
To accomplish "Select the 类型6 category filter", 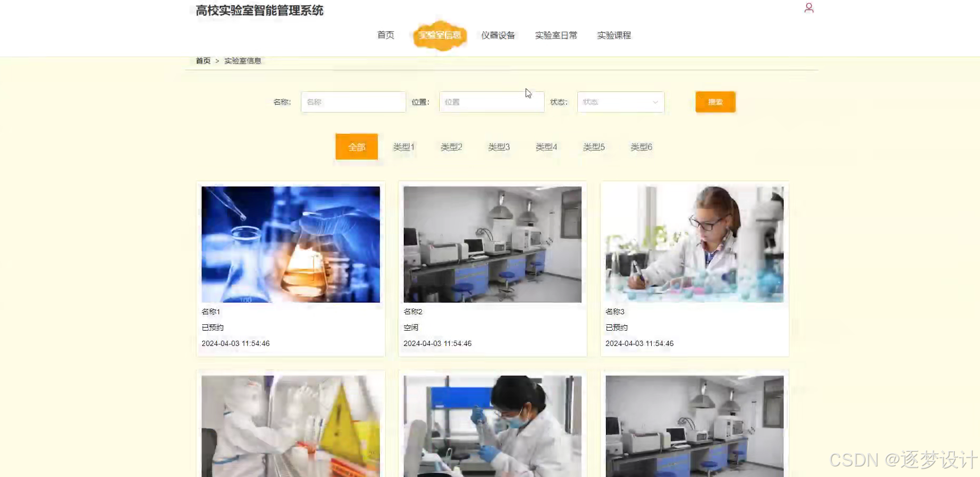I will (641, 147).
